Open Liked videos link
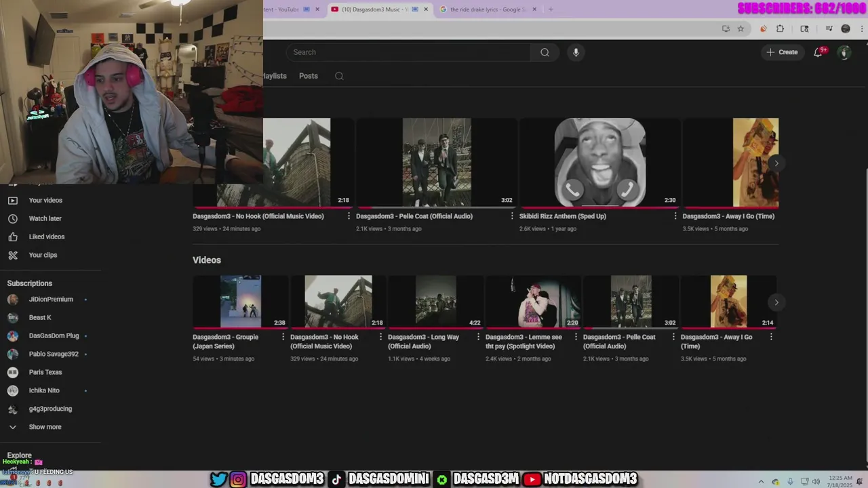 (x=47, y=237)
